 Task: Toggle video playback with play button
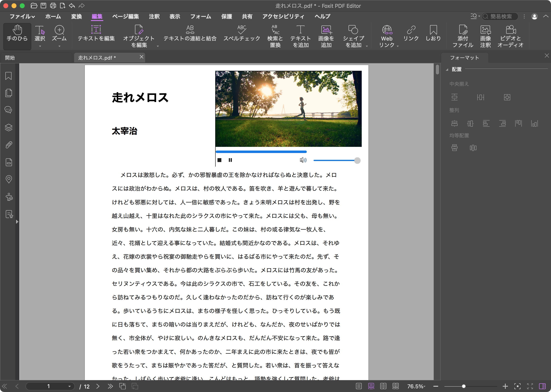230,160
